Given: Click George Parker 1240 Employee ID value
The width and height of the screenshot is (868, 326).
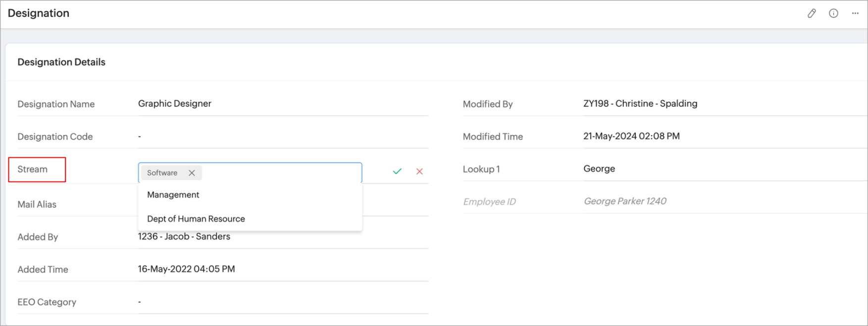Looking at the screenshot, I should [x=625, y=201].
